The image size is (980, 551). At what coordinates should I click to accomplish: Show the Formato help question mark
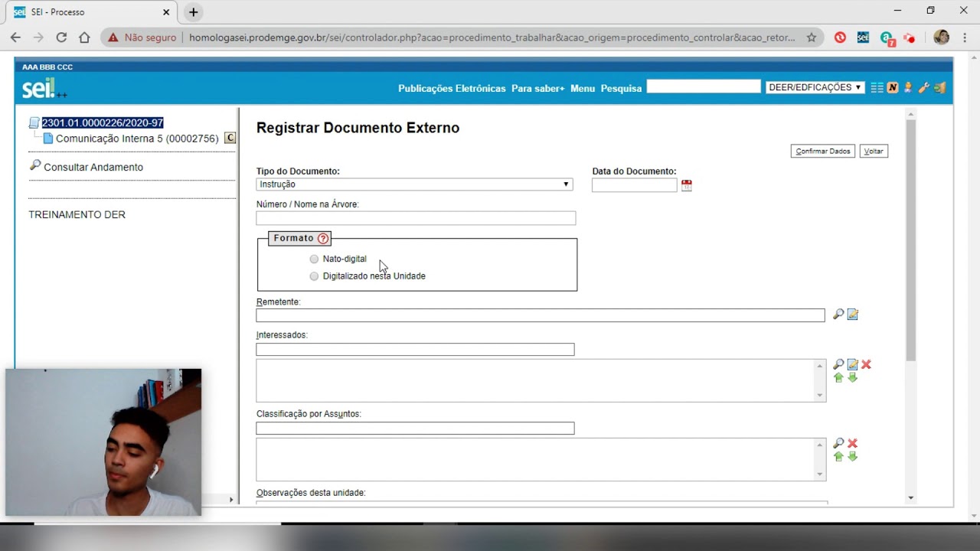(323, 239)
